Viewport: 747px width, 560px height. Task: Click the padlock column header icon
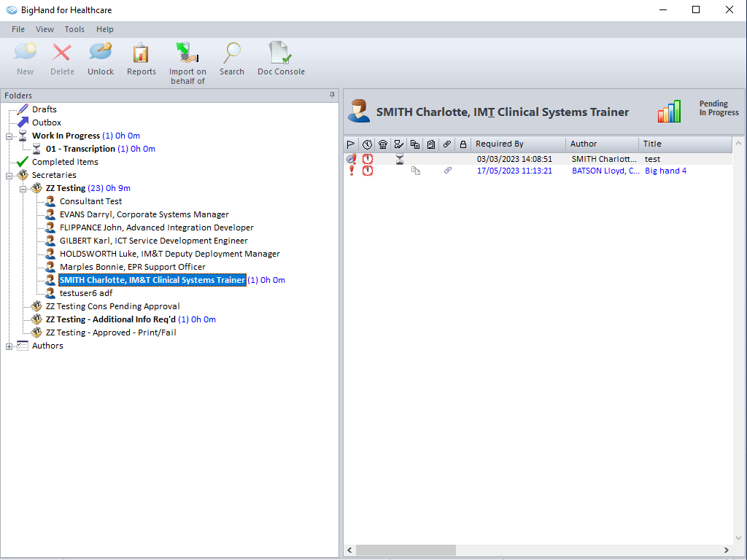tap(463, 144)
